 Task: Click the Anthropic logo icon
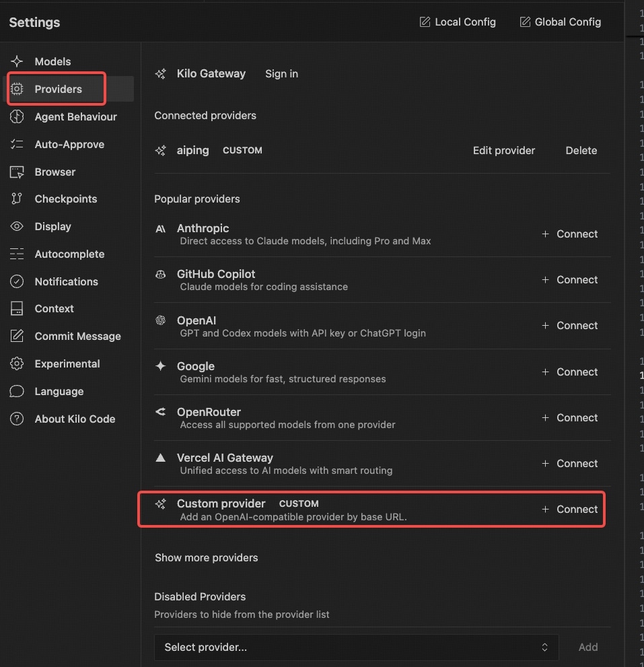click(160, 229)
